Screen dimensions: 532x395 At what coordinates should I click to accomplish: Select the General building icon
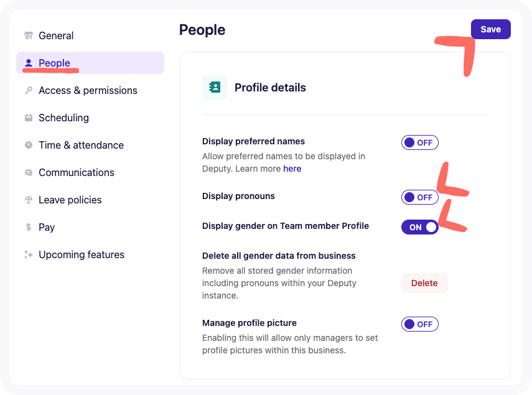pyautogui.click(x=28, y=35)
